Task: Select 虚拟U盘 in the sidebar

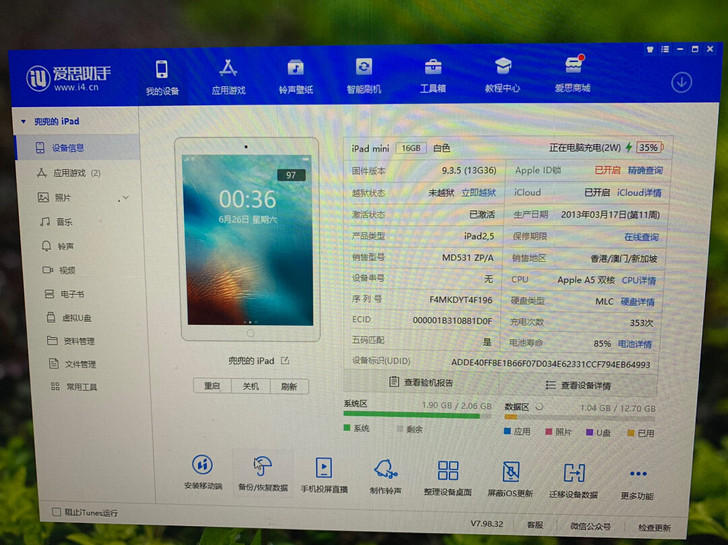Action: pyautogui.click(x=69, y=318)
